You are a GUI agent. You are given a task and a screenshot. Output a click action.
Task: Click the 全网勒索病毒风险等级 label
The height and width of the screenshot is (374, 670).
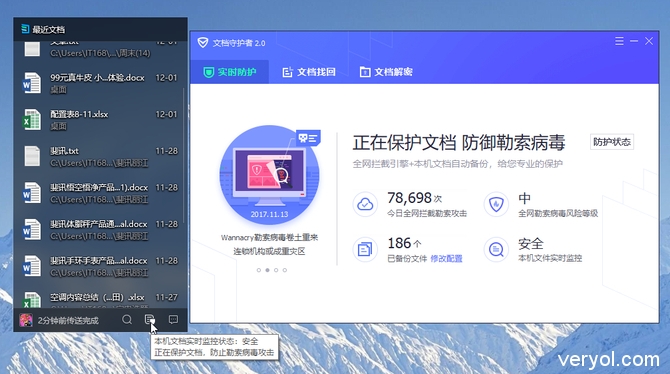(x=558, y=213)
